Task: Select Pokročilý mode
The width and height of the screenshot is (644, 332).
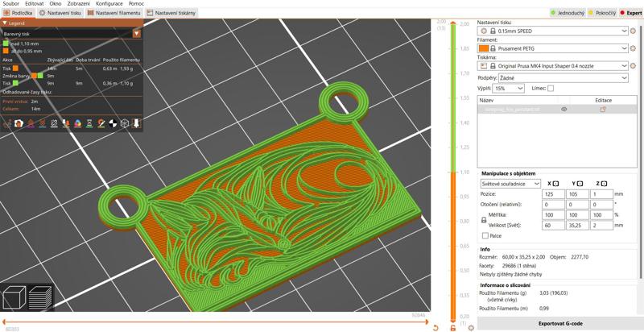Action: point(602,13)
